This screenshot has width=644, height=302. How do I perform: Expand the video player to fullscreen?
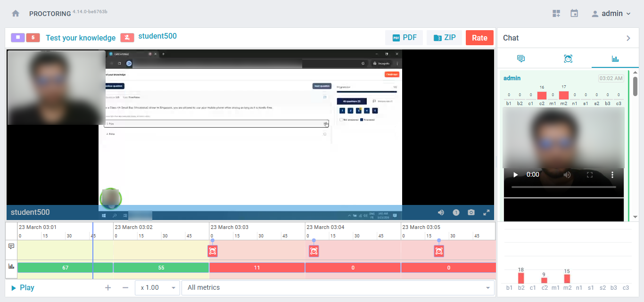(487, 212)
